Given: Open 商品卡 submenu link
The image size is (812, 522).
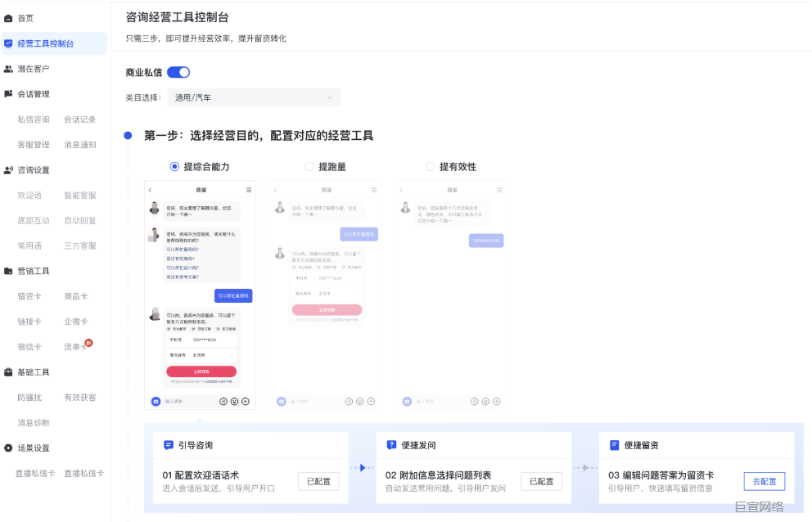Looking at the screenshot, I should [x=75, y=296].
